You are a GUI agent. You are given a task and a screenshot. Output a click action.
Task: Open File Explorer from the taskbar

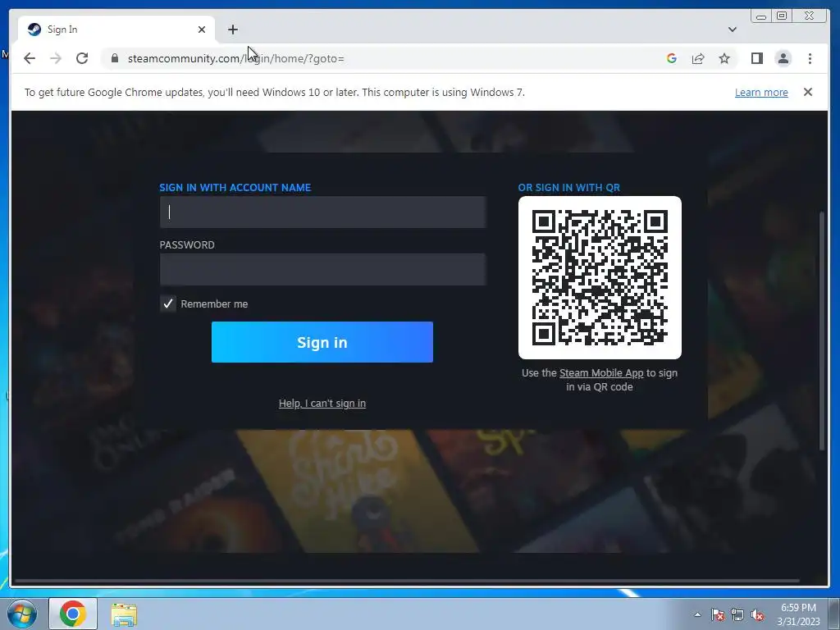(124, 614)
